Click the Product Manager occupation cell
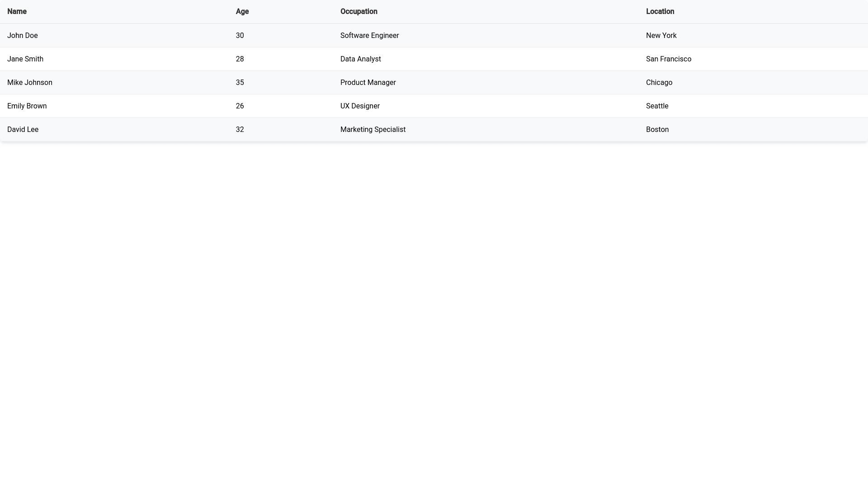Screen dimensions: 868x488 [x=368, y=83]
